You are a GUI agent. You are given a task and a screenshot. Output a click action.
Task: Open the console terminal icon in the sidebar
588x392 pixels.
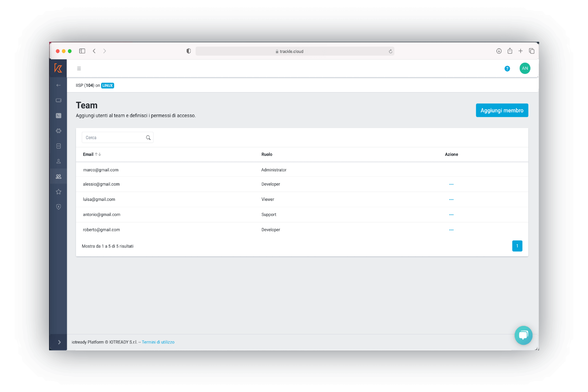click(x=59, y=116)
